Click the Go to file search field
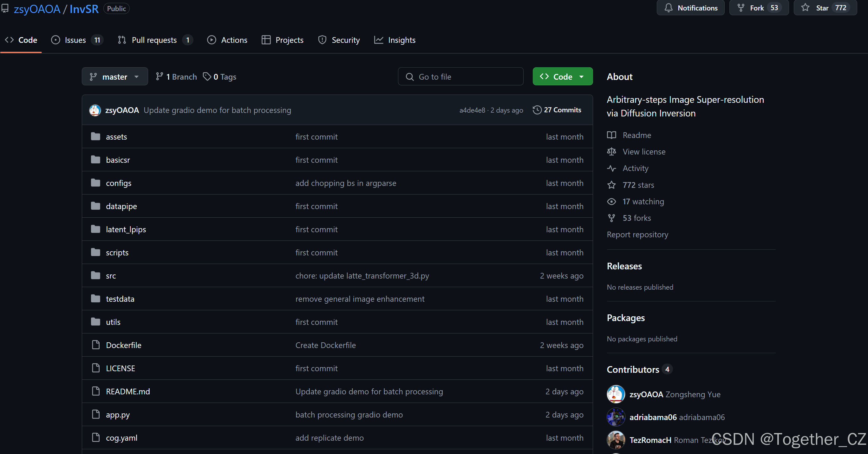Viewport: 868px width, 454px height. (x=460, y=76)
